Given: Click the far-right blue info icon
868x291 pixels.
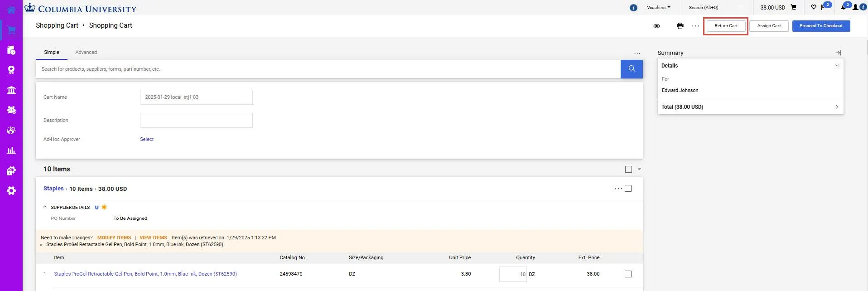Looking at the screenshot, I should (863, 7).
